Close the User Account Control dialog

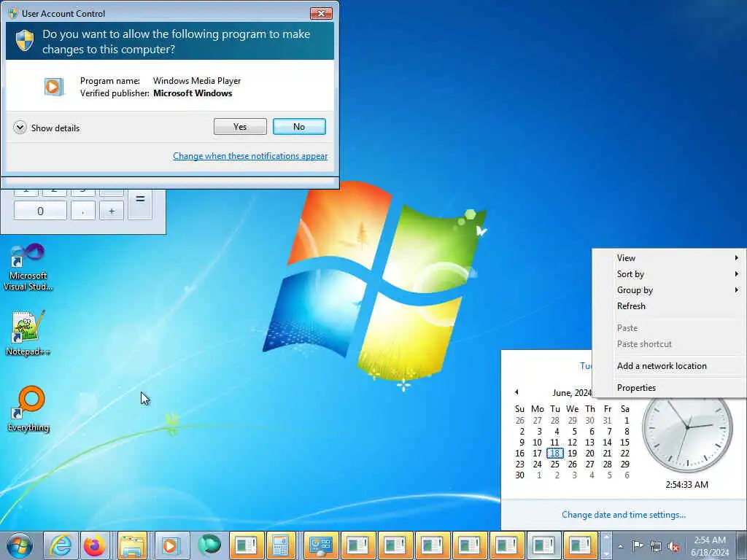coord(321,13)
